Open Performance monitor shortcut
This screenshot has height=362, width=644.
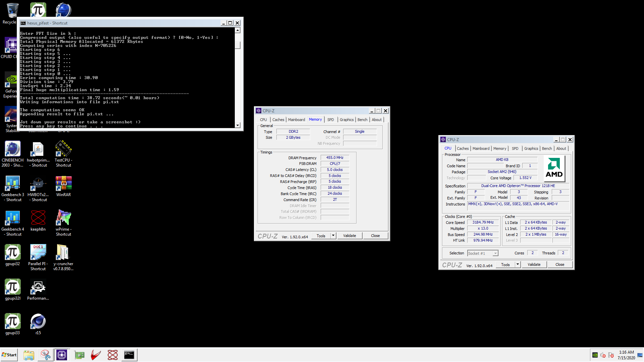point(38,290)
